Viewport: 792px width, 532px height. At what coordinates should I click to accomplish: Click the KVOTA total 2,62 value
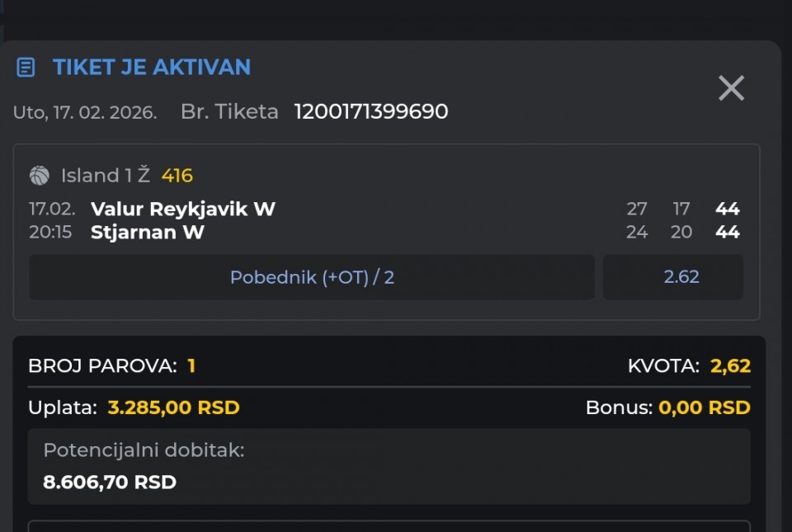coord(730,366)
